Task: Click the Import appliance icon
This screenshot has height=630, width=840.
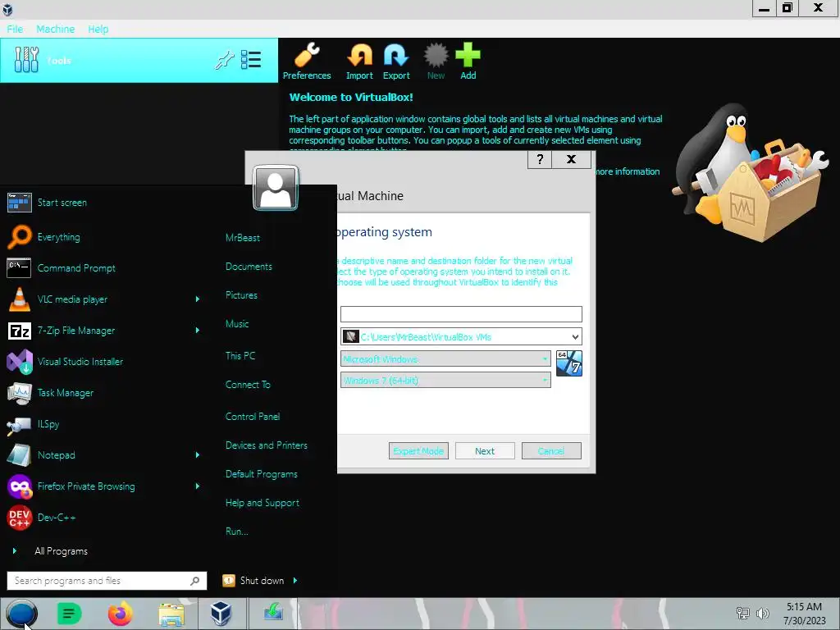Action: (359, 61)
